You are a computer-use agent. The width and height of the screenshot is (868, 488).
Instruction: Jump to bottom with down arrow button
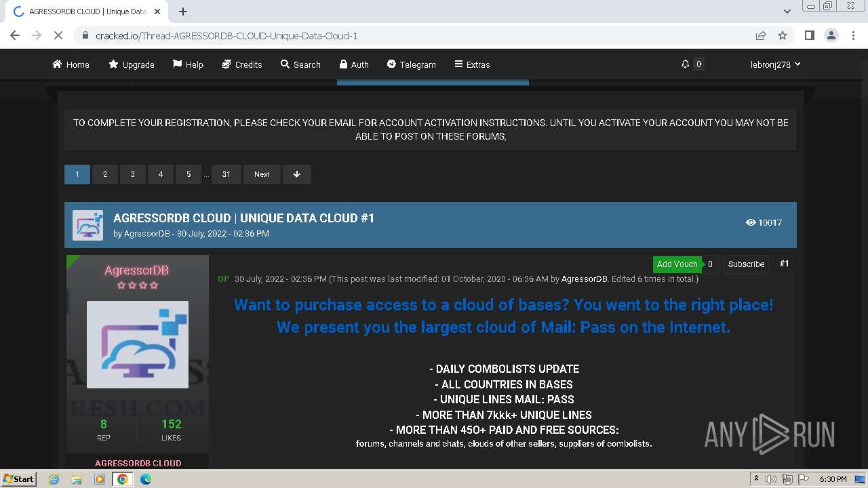(x=297, y=174)
